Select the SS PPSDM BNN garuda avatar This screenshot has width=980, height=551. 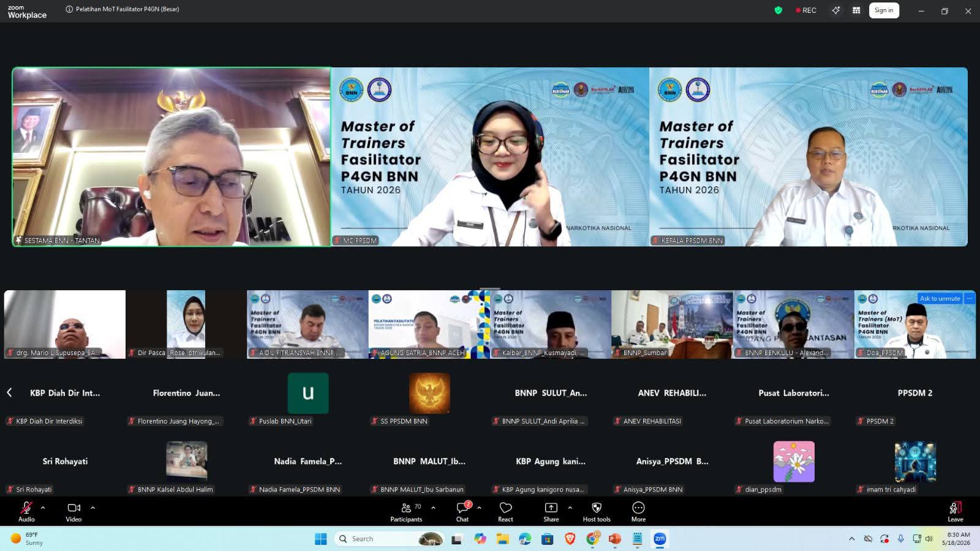(429, 393)
